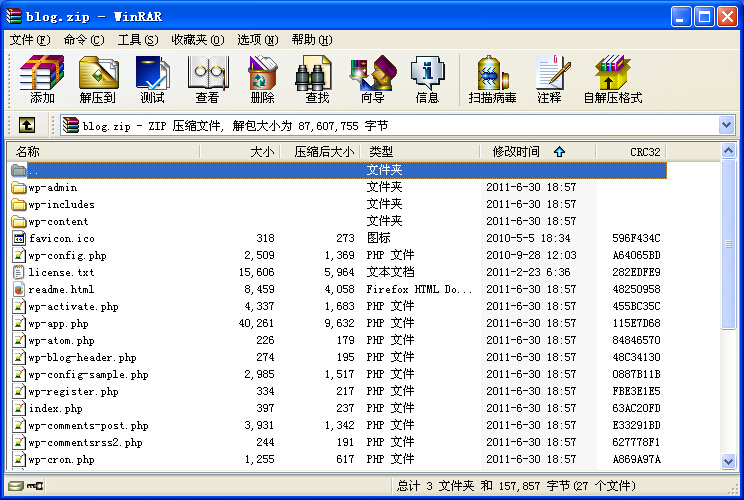Go up one level with arrow button
This screenshot has height=500, width=744.
point(27,126)
